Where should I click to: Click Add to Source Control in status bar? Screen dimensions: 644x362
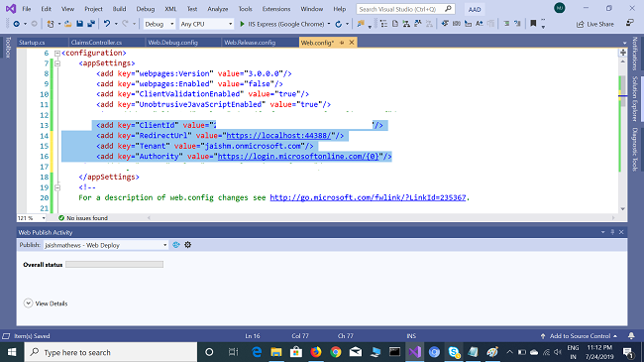(580, 336)
